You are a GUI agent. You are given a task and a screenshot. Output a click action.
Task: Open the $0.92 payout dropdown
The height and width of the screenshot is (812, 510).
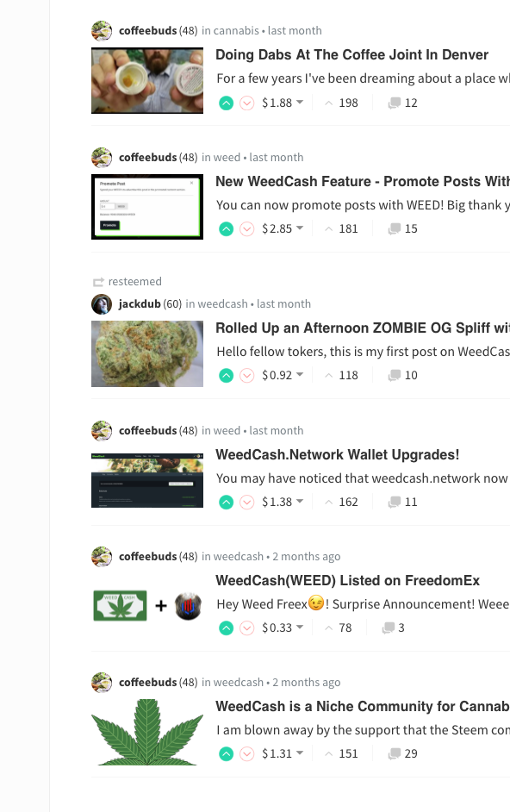(283, 376)
